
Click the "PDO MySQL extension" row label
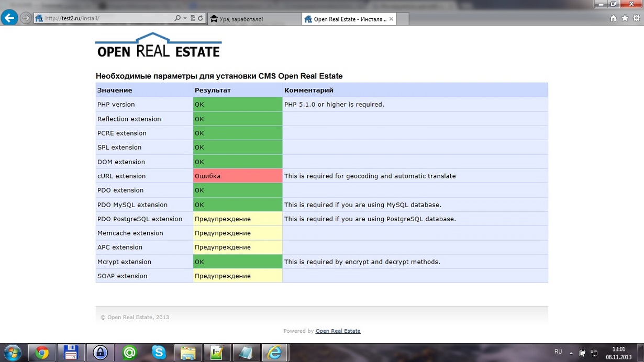point(132,205)
